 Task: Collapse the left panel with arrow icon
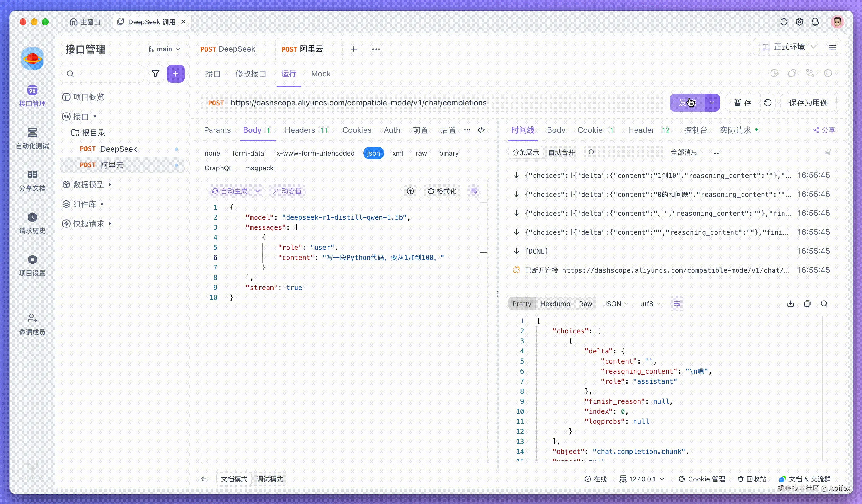(203, 479)
